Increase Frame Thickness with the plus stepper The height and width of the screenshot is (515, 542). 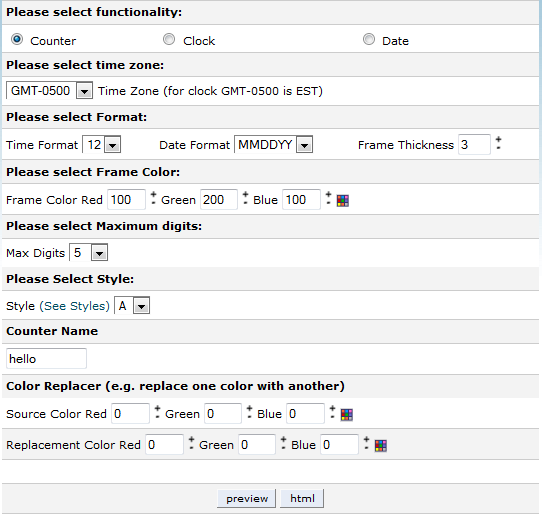coord(498,140)
